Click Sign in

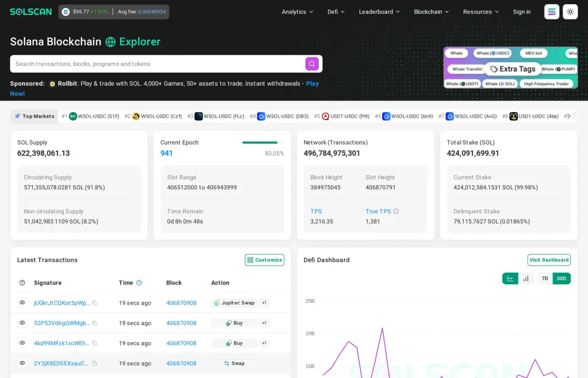[x=522, y=12]
